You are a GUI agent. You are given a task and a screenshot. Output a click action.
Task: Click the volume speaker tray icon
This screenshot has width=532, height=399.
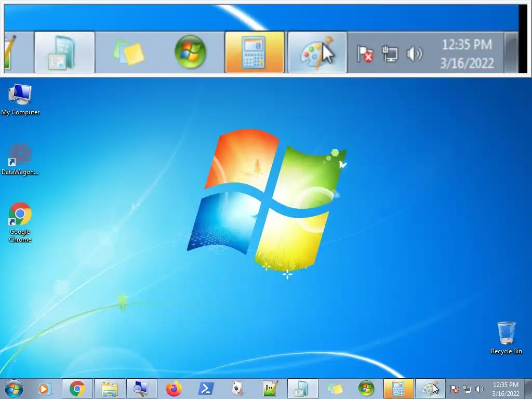click(x=480, y=389)
